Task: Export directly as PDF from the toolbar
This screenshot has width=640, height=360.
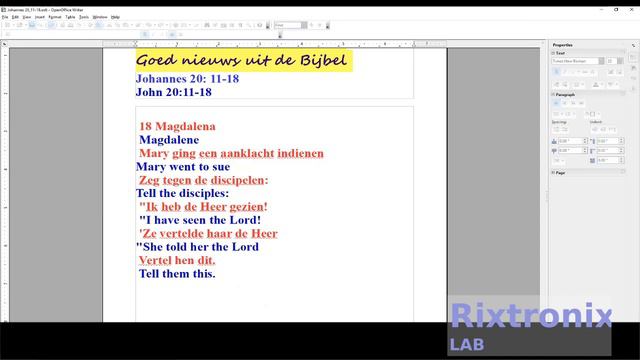Action: coord(62,25)
